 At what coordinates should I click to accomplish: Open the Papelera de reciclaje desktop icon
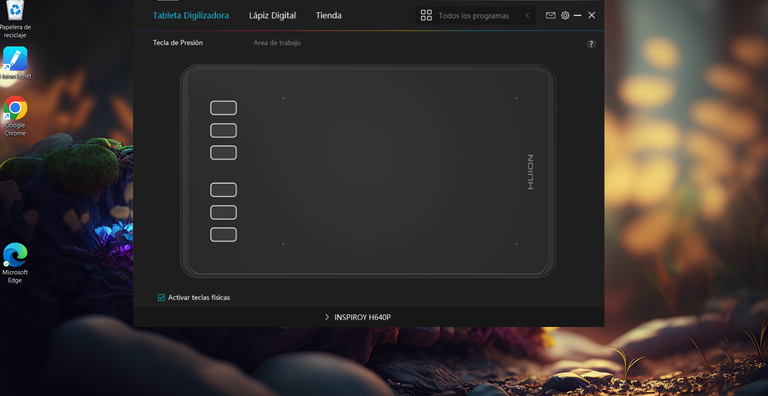(x=15, y=20)
